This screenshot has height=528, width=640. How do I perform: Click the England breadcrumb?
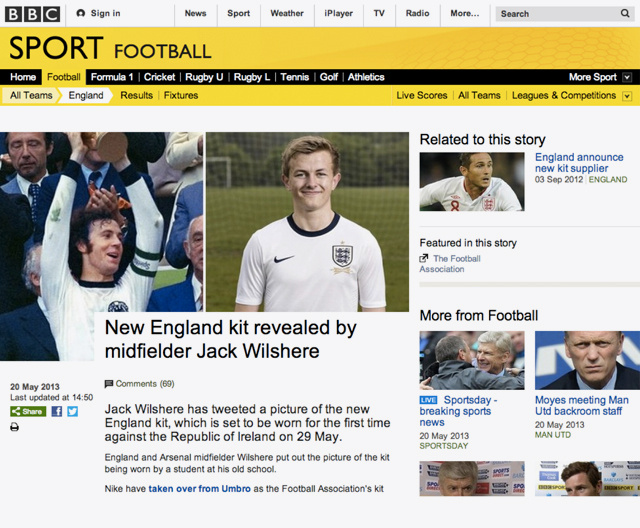(x=86, y=95)
